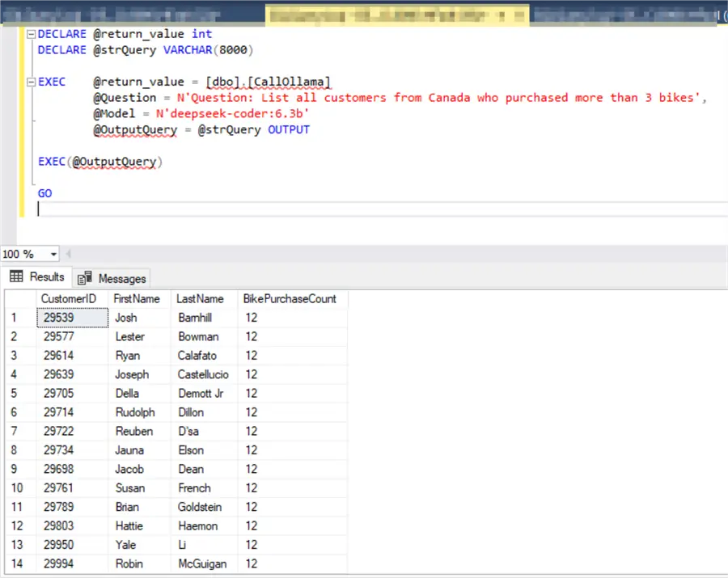Collapse the DECLARE @return_value code block
The image size is (728, 578).
(x=31, y=34)
